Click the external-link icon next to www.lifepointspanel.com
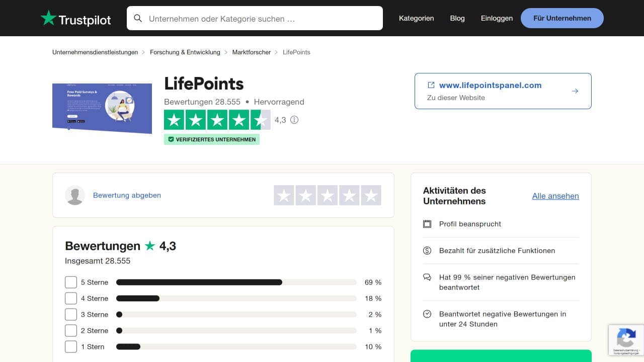The image size is (644, 362). pos(430,85)
